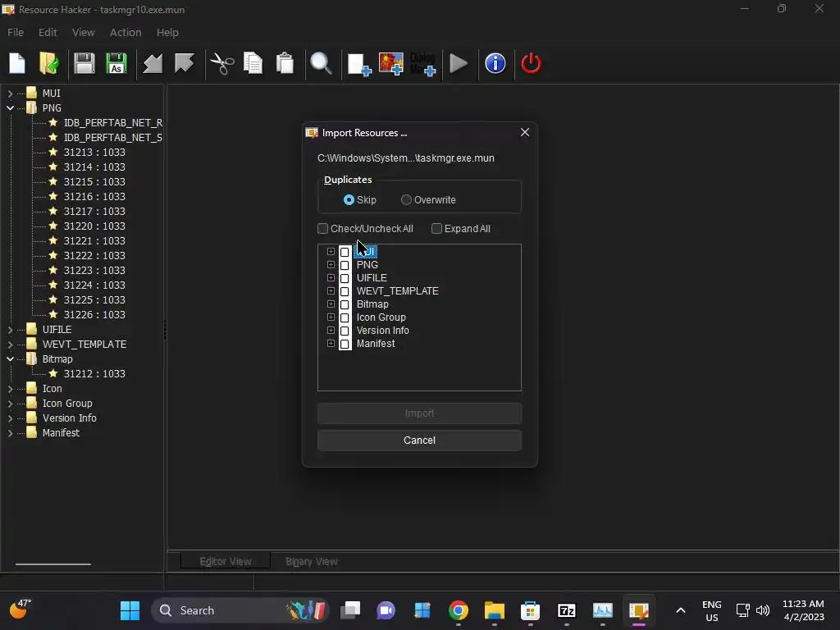Check the WEVT_TEMPLATE checkbox in dialog
Screen dimensions: 840x630
point(345,291)
